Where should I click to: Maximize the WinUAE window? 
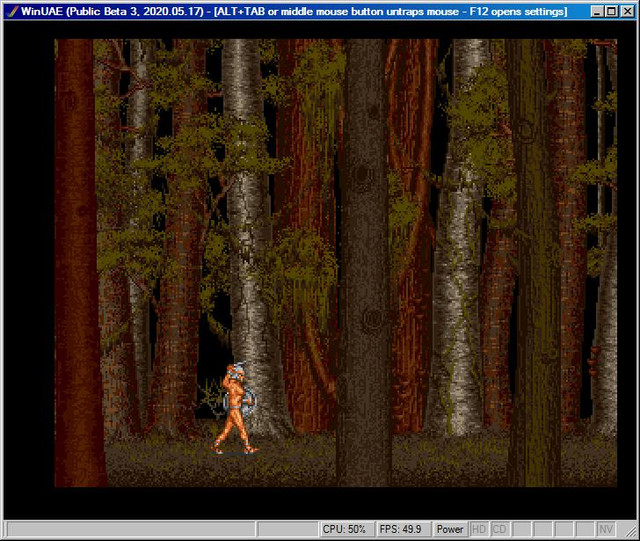611,11
